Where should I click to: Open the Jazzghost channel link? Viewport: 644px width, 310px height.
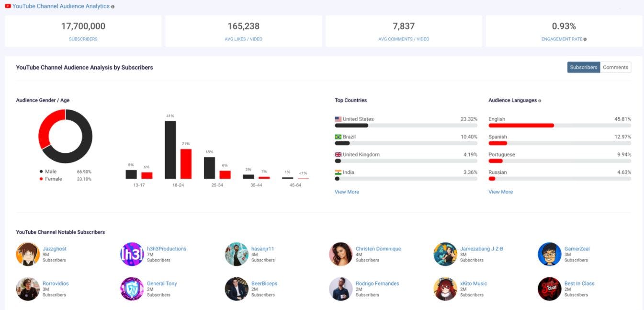56,248
